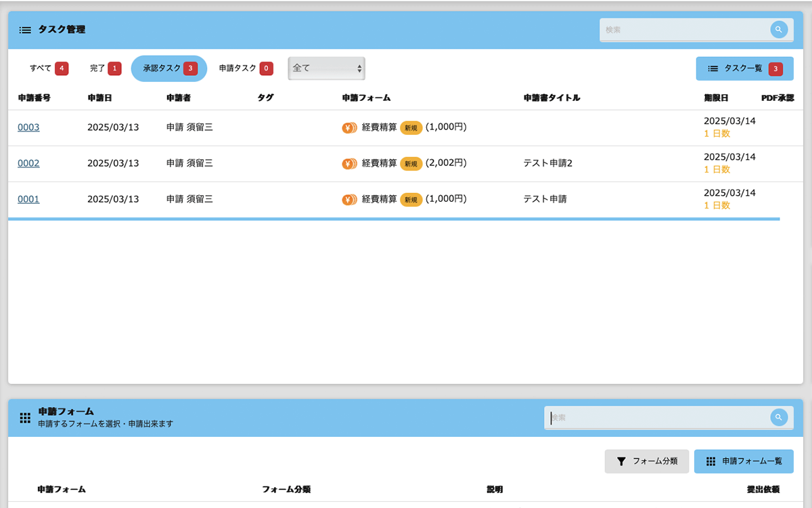Open the 申請フォーム一覧 button
812x508 pixels.
click(x=744, y=461)
